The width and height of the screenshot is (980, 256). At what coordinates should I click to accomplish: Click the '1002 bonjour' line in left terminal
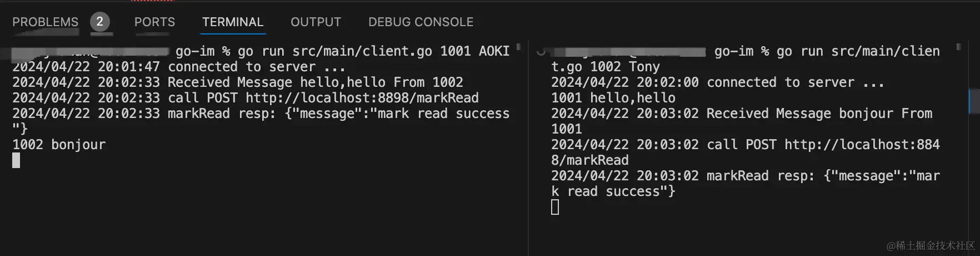[59, 145]
